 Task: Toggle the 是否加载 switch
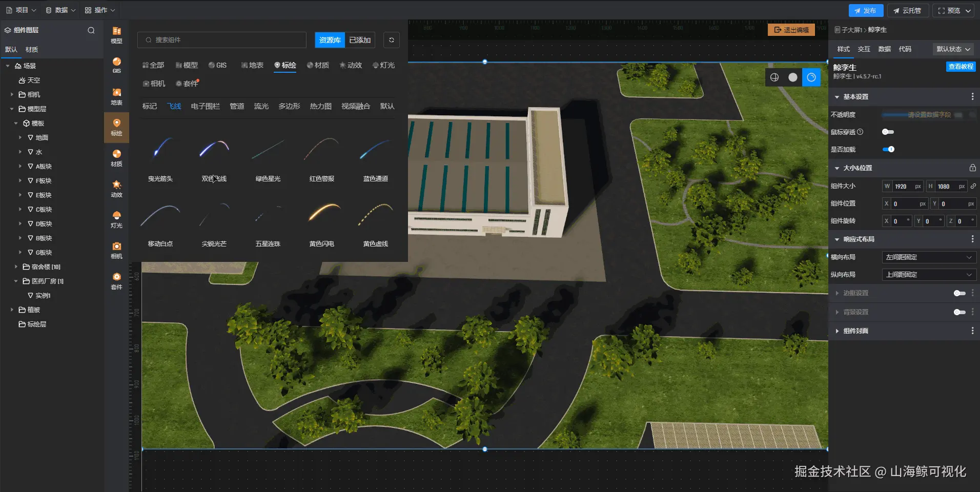888,149
